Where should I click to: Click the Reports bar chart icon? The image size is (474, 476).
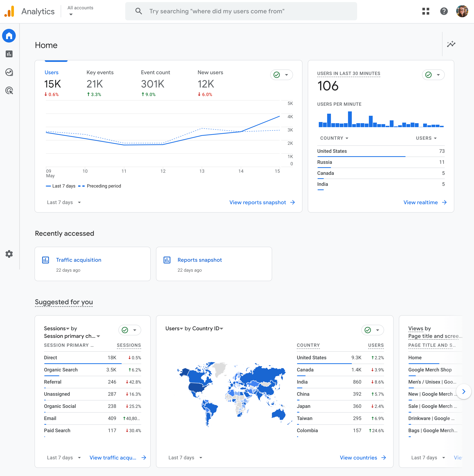pyautogui.click(x=9, y=54)
